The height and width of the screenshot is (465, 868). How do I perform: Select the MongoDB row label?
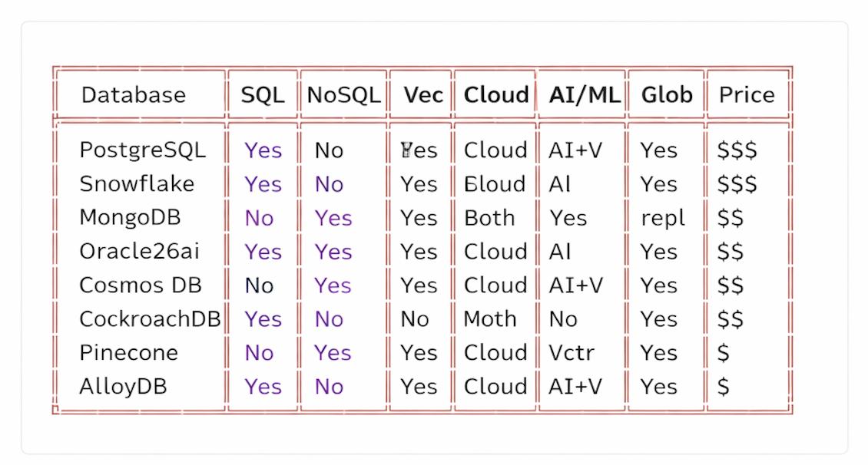130,218
